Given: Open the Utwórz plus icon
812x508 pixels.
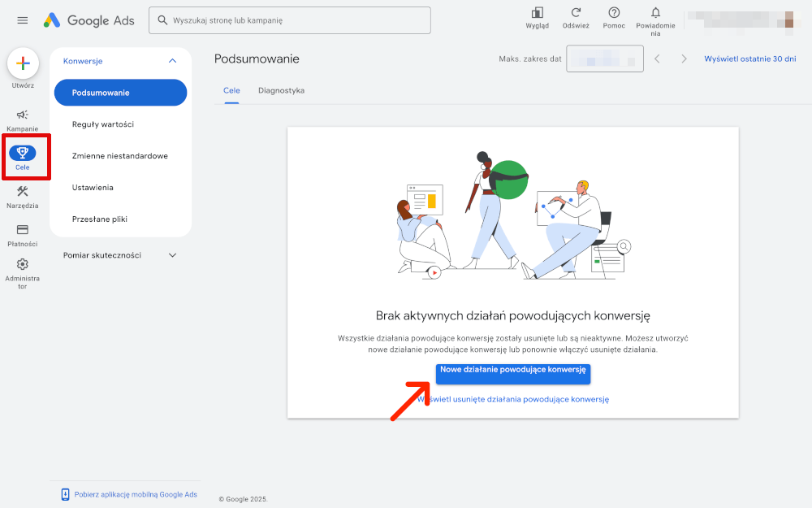Looking at the screenshot, I should pyautogui.click(x=23, y=63).
